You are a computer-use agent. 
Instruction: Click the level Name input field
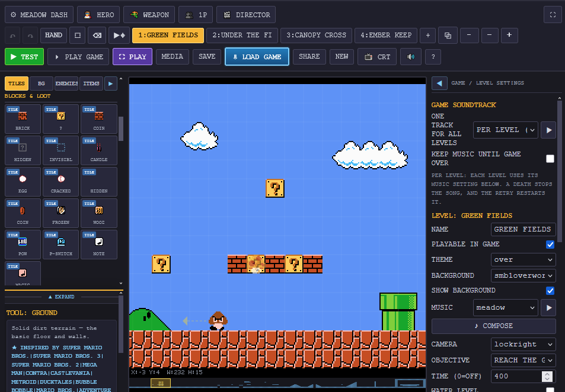523,229
